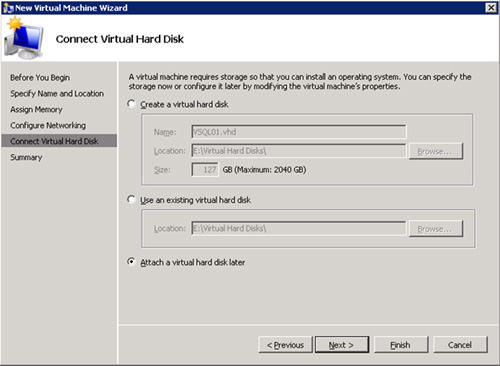Viewport: 500px width, 366px height.
Task: Close the New Virtual Machine Wizard window
Action: (x=491, y=8)
